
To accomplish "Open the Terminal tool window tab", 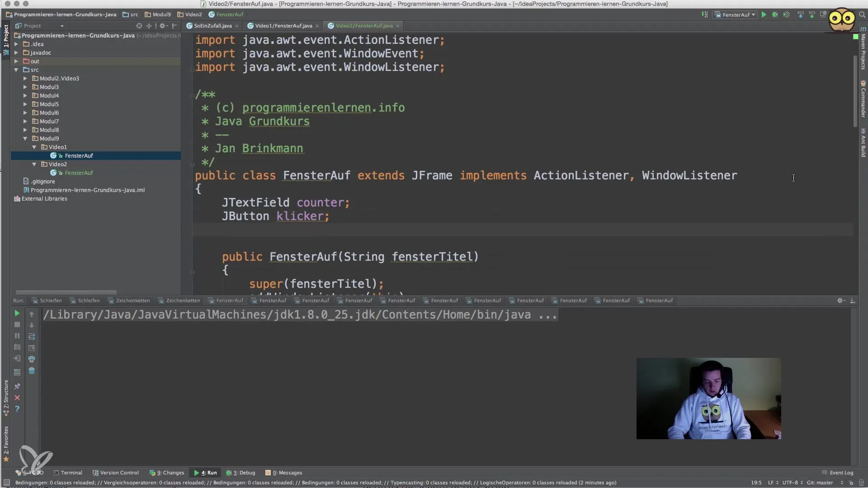I will pyautogui.click(x=68, y=473).
